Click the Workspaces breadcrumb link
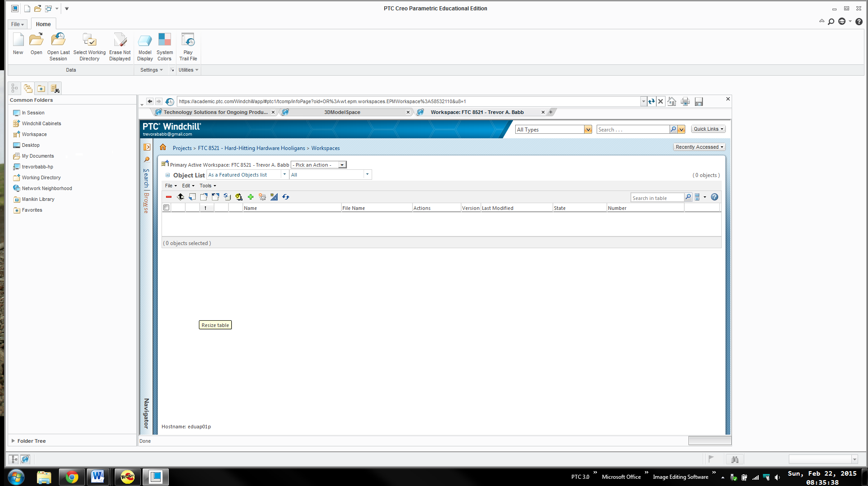 [325, 148]
